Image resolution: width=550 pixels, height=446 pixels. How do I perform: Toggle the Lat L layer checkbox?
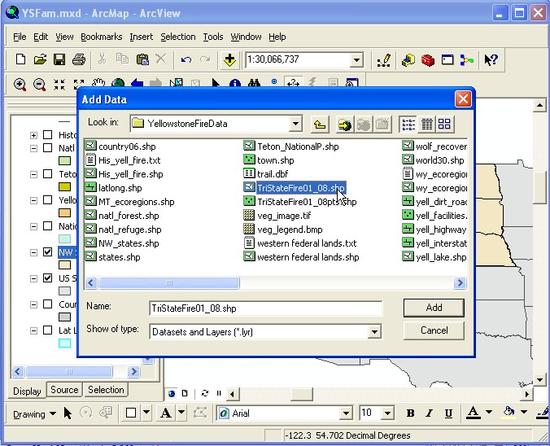click(47, 330)
